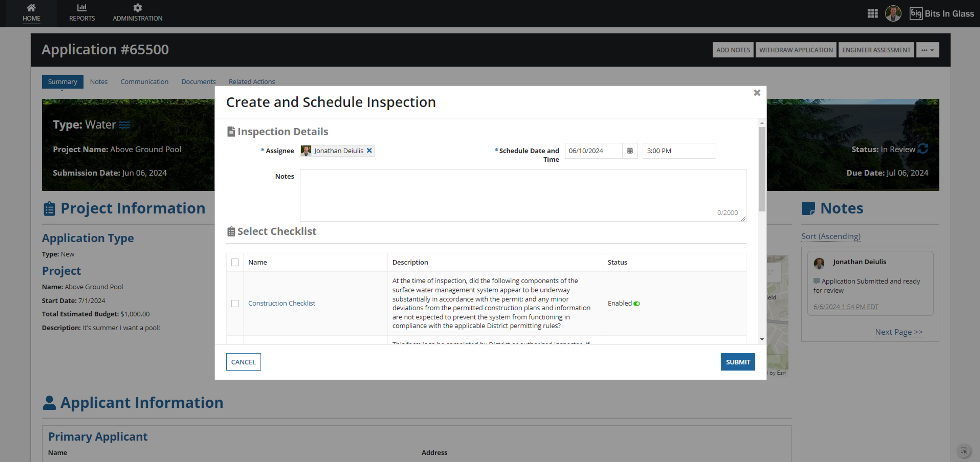Open the Communication tab
The width and height of the screenshot is (980, 462).
[144, 82]
